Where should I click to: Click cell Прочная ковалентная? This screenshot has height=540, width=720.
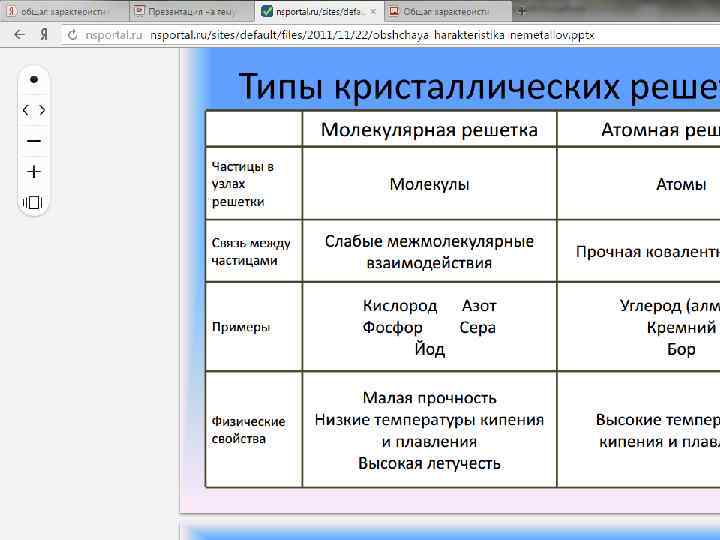[647, 252]
